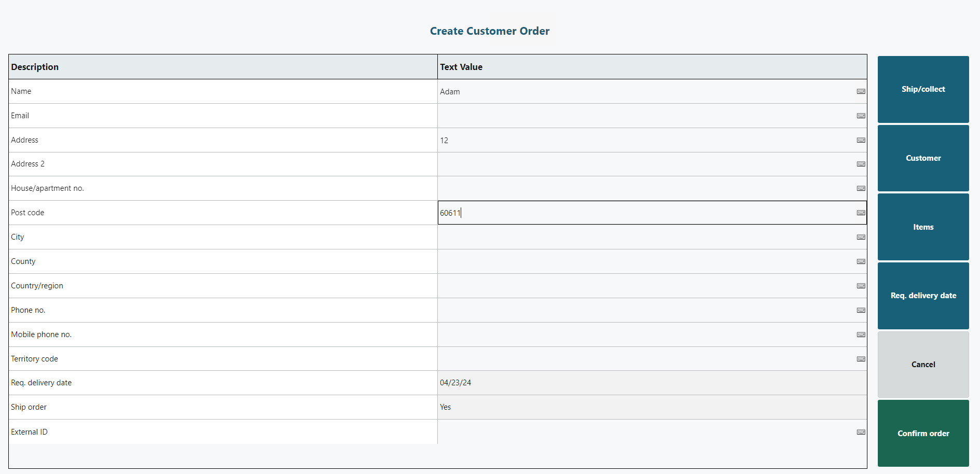
Task: Click keyboard icon in Post code row
Action: pyautogui.click(x=861, y=213)
